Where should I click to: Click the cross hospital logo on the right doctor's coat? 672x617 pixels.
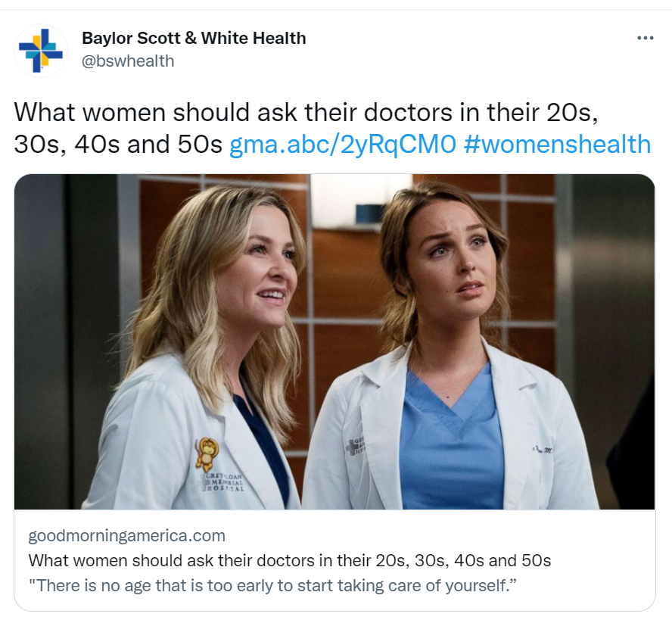354,447
